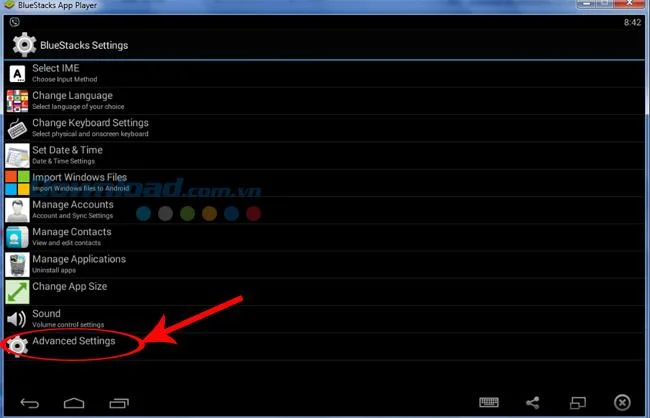
Task: Click 'Select physical and onscreen keyboard' subtitle
Action: (90, 134)
